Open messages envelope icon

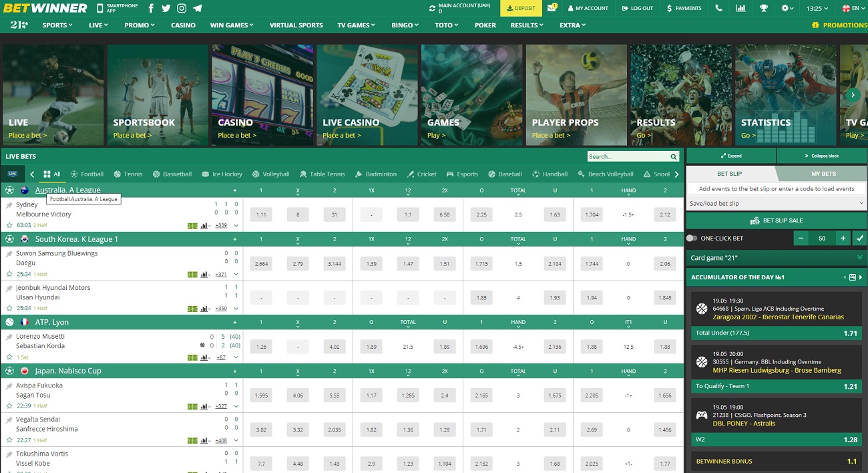click(552, 8)
